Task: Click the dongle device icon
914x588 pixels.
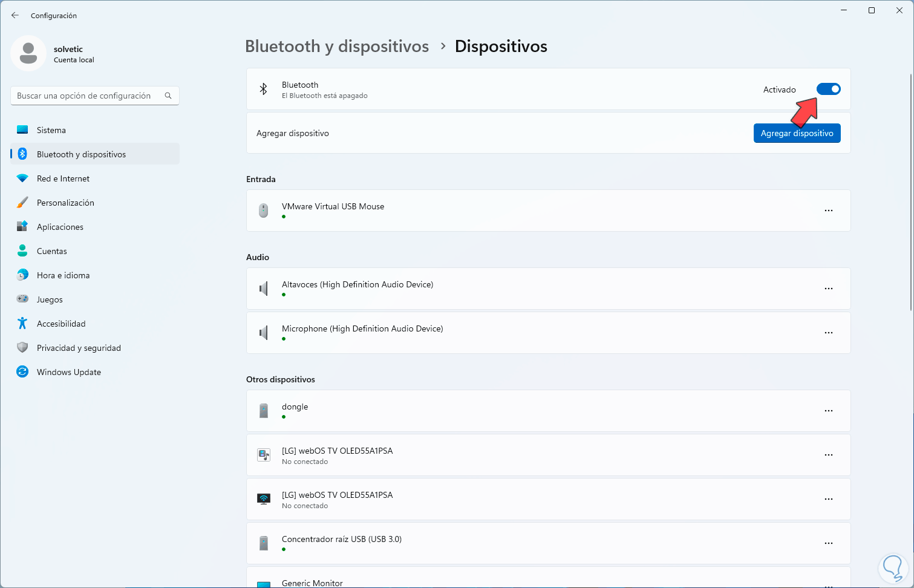Action: pos(264,411)
